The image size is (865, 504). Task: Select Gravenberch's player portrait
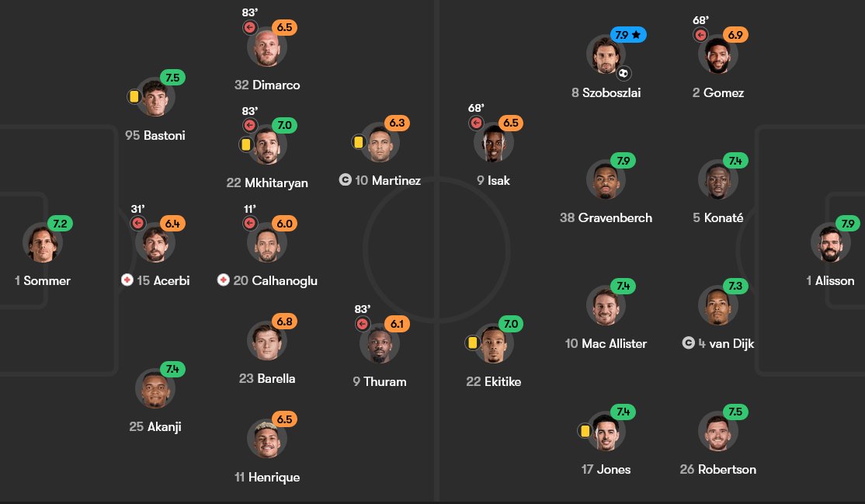pyautogui.click(x=606, y=179)
